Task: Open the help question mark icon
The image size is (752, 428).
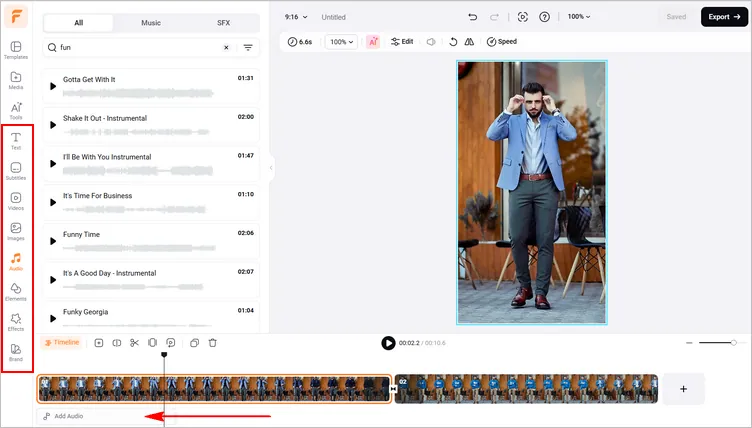Action: point(544,17)
